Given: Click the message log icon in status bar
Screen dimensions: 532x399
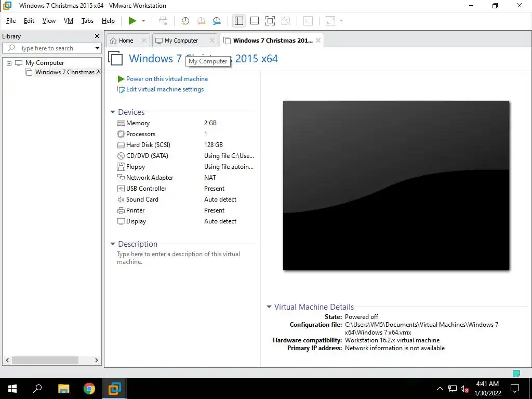Looking at the screenshot, I should [516, 374].
